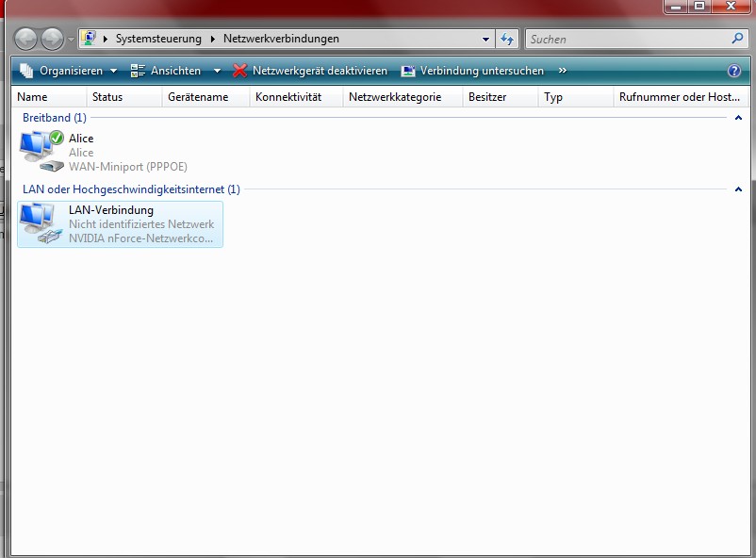Open the Ansichten dropdown arrow
This screenshot has width=756, height=558.
[x=217, y=71]
